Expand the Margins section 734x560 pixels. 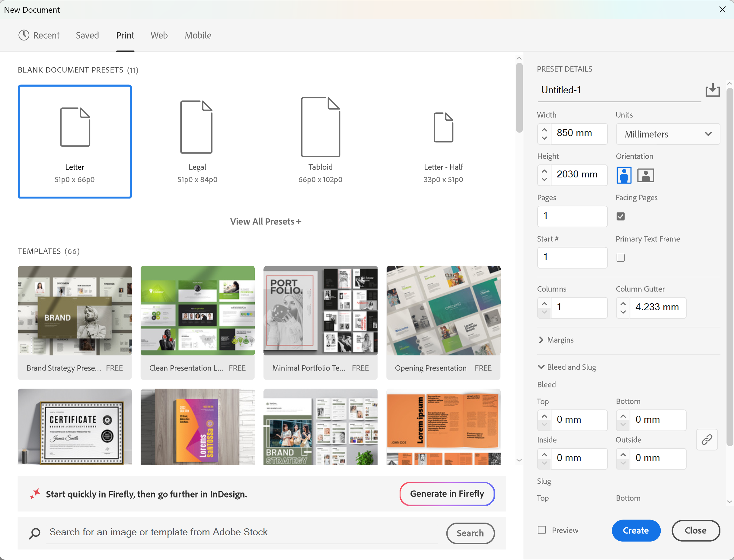(x=556, y=340)
